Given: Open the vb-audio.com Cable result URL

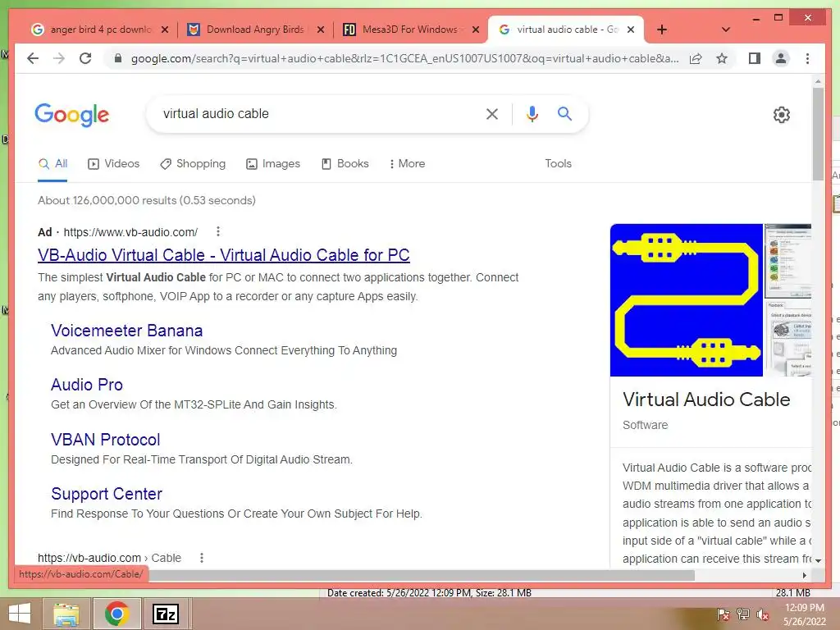Looking at the screenshot, I should (109, 558).
